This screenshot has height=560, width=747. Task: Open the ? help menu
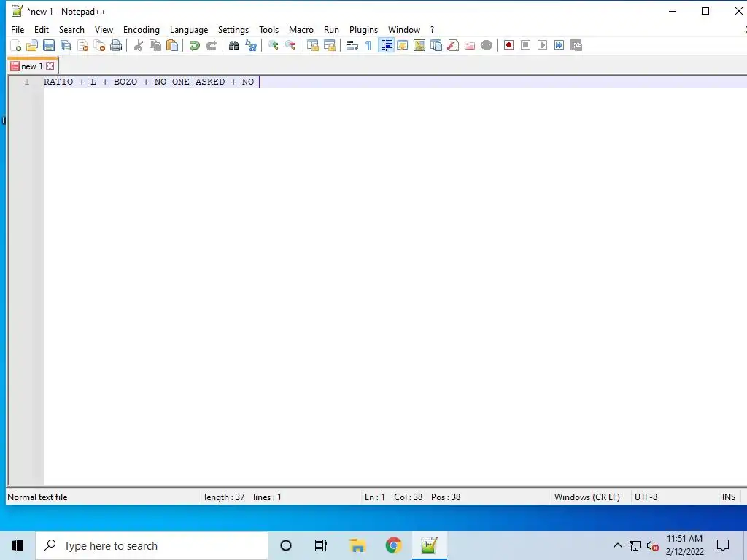[432, 29]
